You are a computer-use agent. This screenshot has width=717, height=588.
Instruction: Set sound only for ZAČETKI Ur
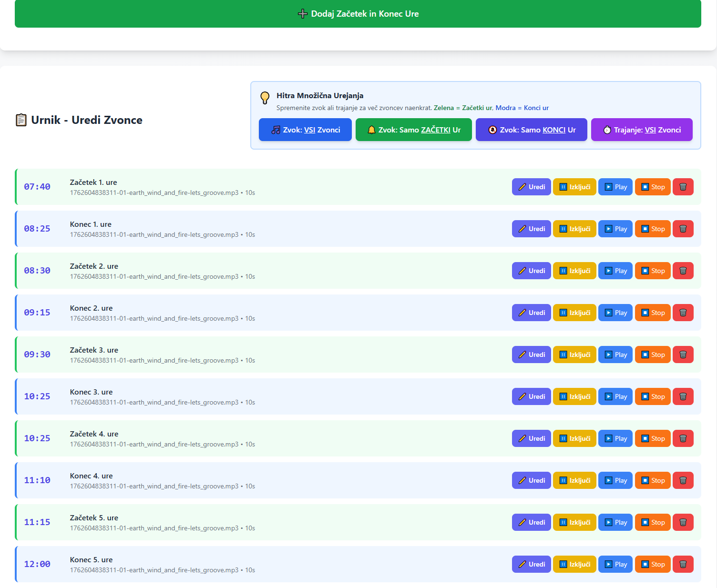point(413,130)
